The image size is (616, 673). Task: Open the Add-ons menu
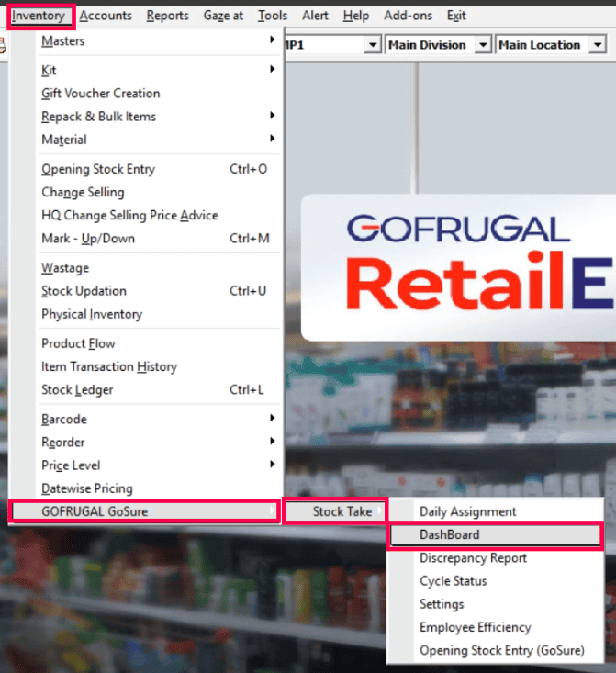408,16
